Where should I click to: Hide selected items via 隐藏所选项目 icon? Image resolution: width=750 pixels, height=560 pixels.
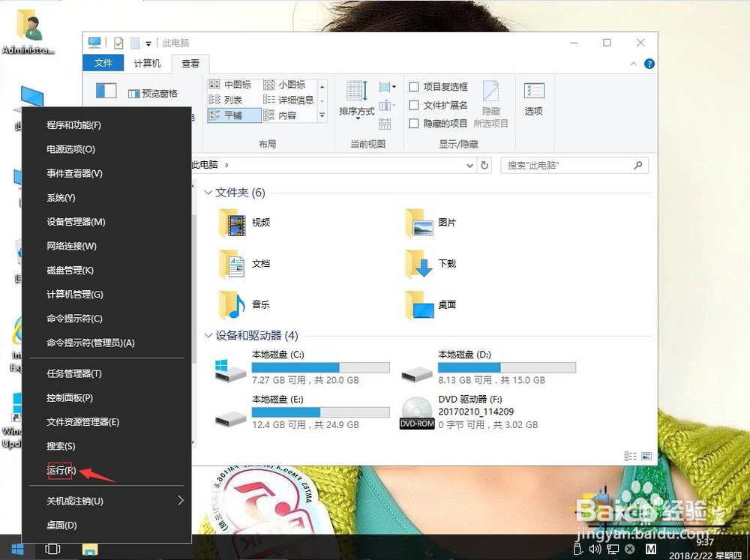click(x=492, y=105)
